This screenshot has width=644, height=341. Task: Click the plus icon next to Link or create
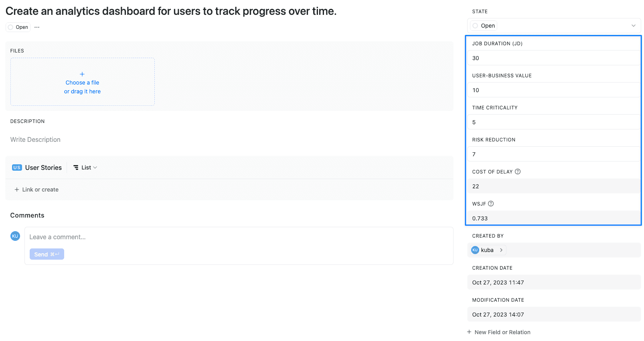tap(17, 190)
